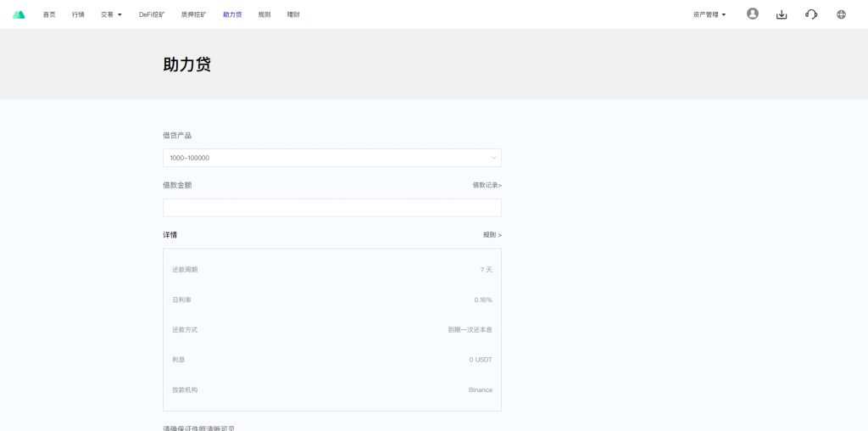868x431 pixels.
Task: Navigate to 理财 in the top bar
Action: (x=293, y=14)
